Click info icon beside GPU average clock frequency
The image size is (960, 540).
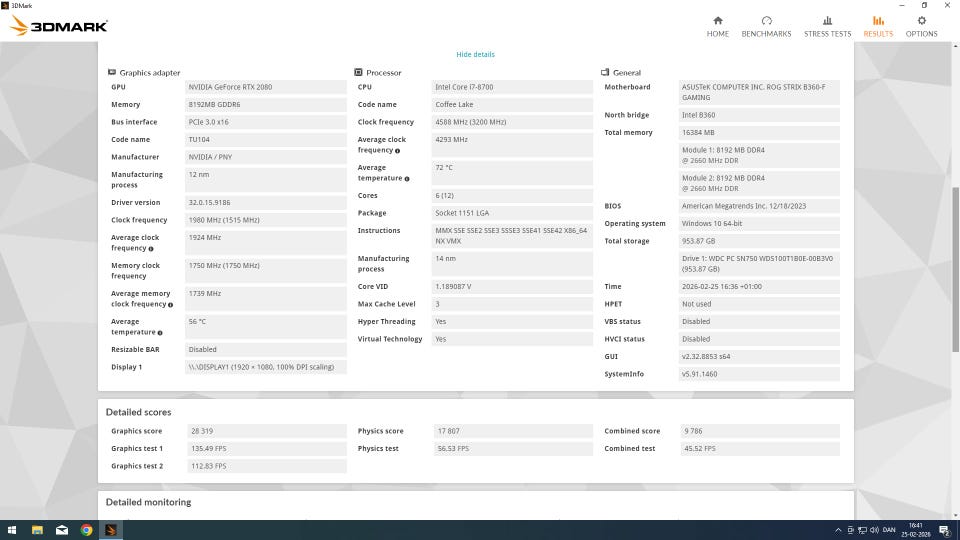tap(151, 248)
